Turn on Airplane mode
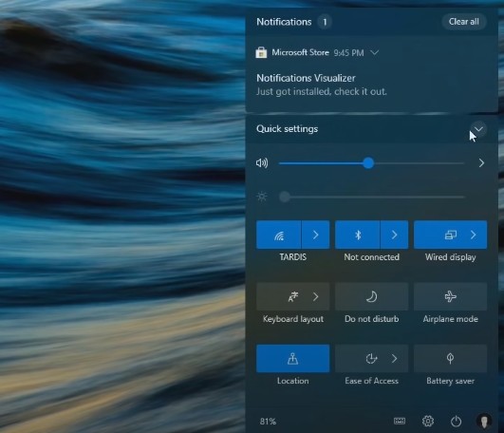Viewport: 504px width, 433px height. pyautogui.click(x=450, y=296)
